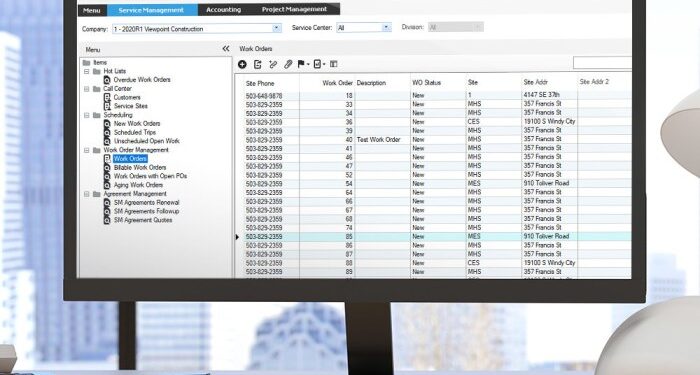
Task: Select work order number 89 cell
Action: 327,272
